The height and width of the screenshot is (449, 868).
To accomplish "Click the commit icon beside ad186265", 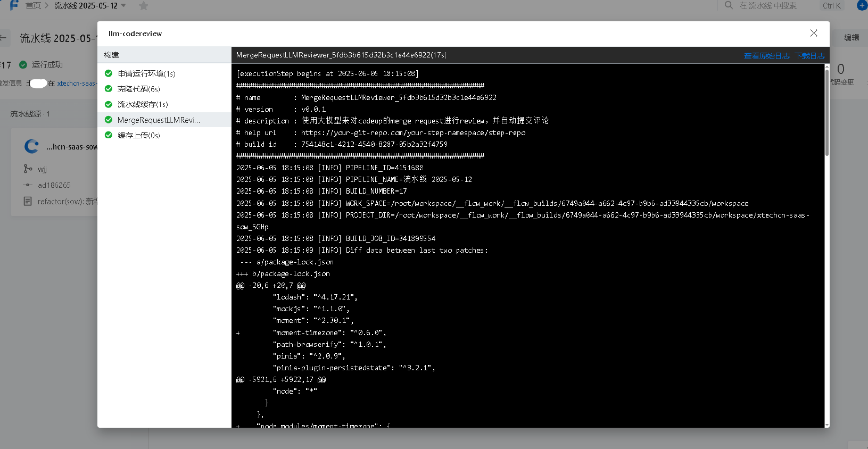I will [28, 185].
